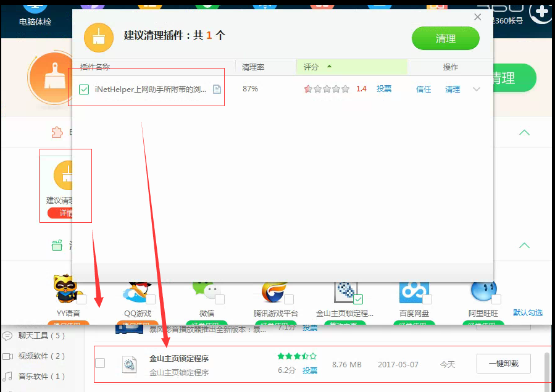Click the 2017-05-07 install date
This screenshot has height=392, width=555.
[398, 364]
